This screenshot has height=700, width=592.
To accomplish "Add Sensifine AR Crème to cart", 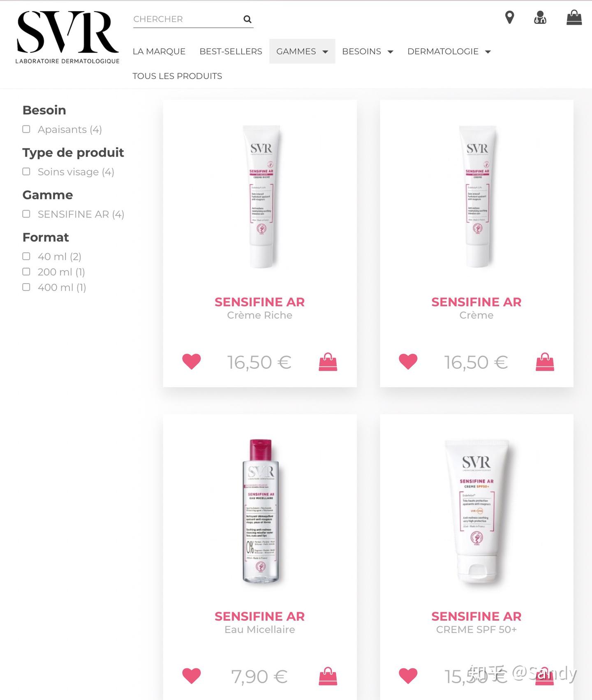I will click(x=545, y=362).
